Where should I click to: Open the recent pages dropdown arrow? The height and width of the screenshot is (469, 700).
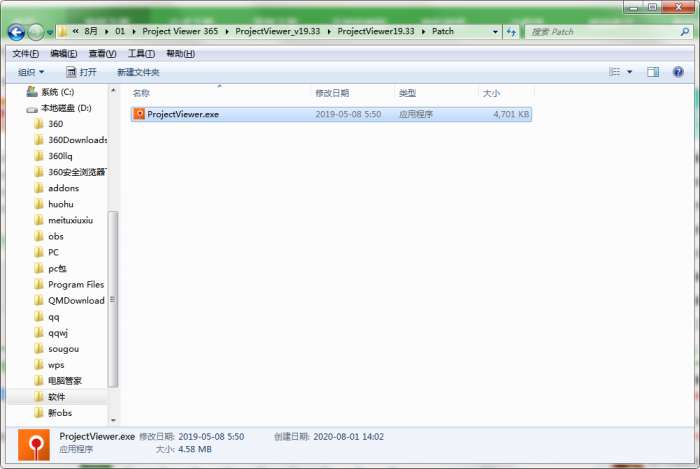[50, 33]
